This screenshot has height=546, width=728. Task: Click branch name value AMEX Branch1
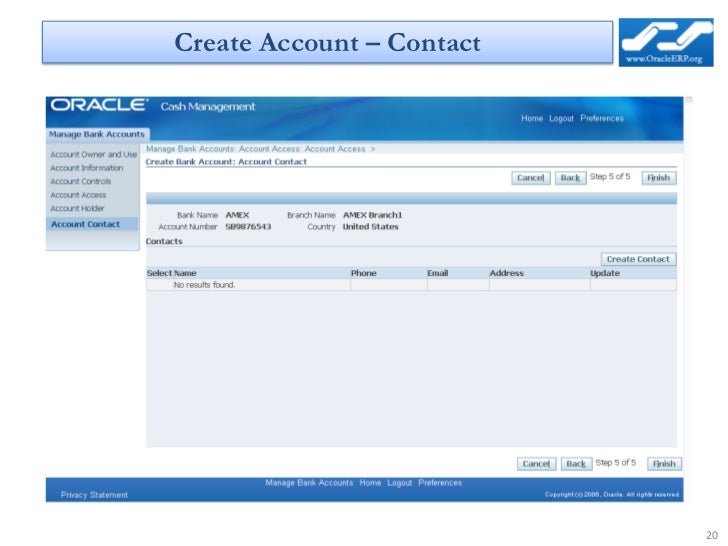pos(373,215)
